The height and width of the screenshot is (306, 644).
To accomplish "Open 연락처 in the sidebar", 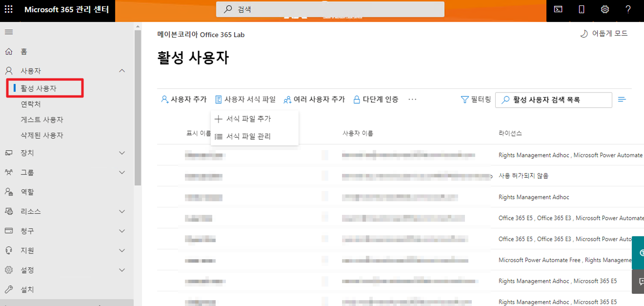I will tap(31, 104).
